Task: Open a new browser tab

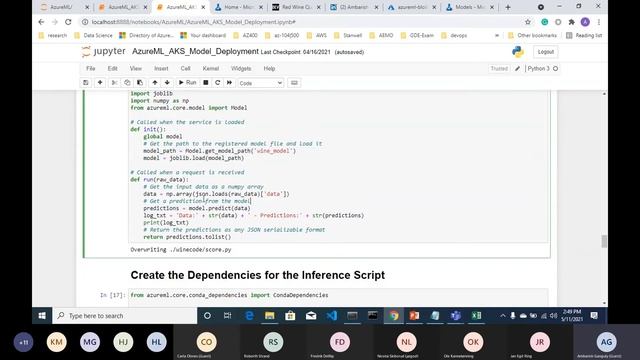Action: [508, 7]
